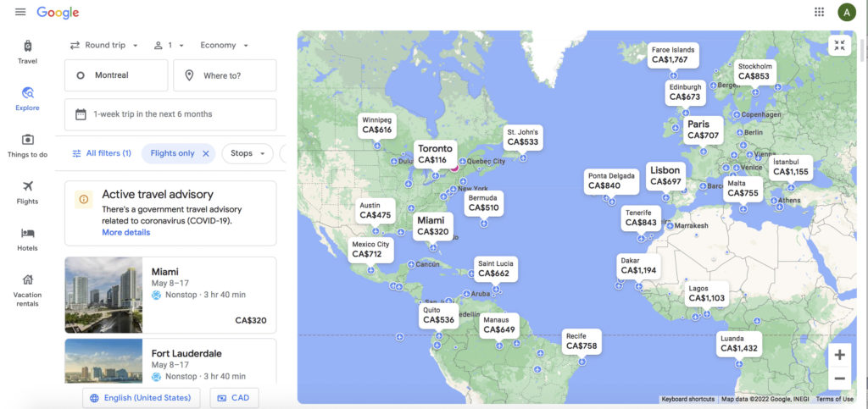Open All filters panel
Screen dimensions: 868x409
(x=102, y=153)
